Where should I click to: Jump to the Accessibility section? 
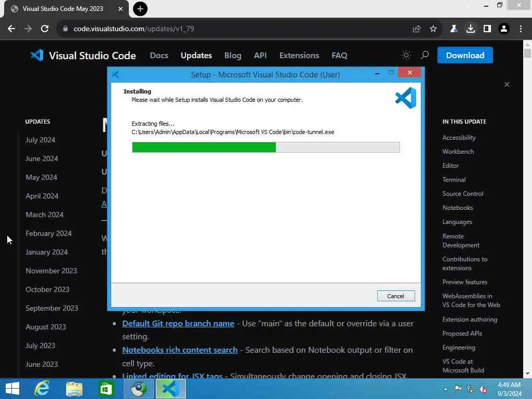point(459,137)
